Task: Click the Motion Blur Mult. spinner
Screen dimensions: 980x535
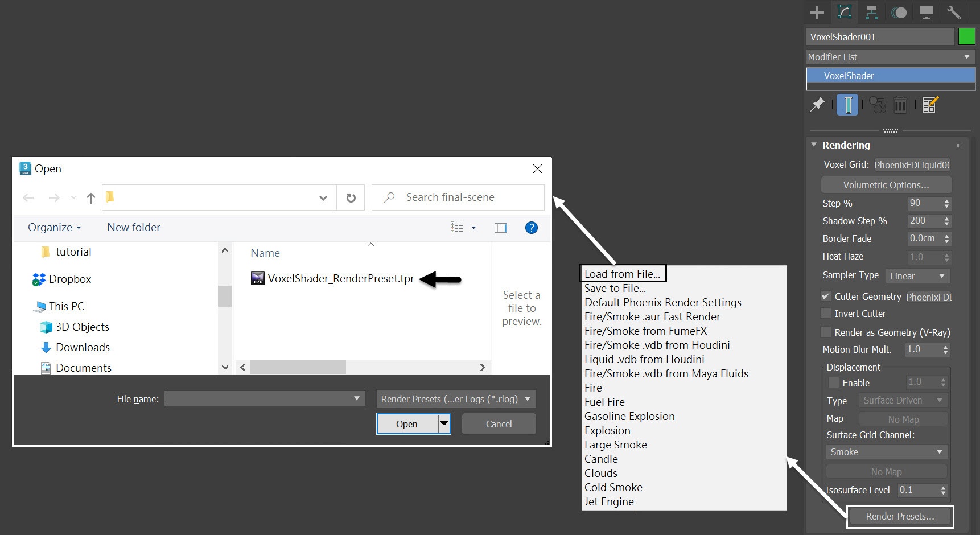Action: 946,349
